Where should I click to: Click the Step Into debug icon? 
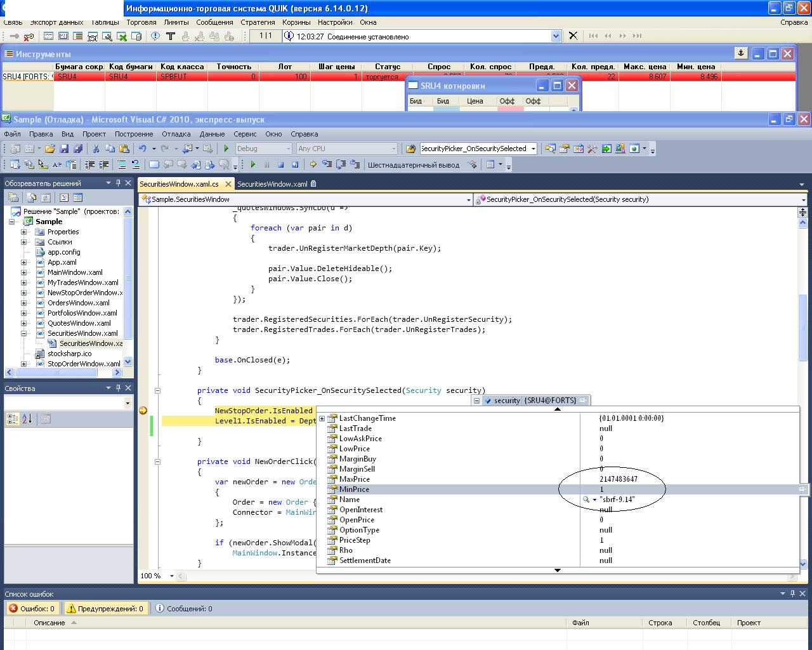pos(327,164)
